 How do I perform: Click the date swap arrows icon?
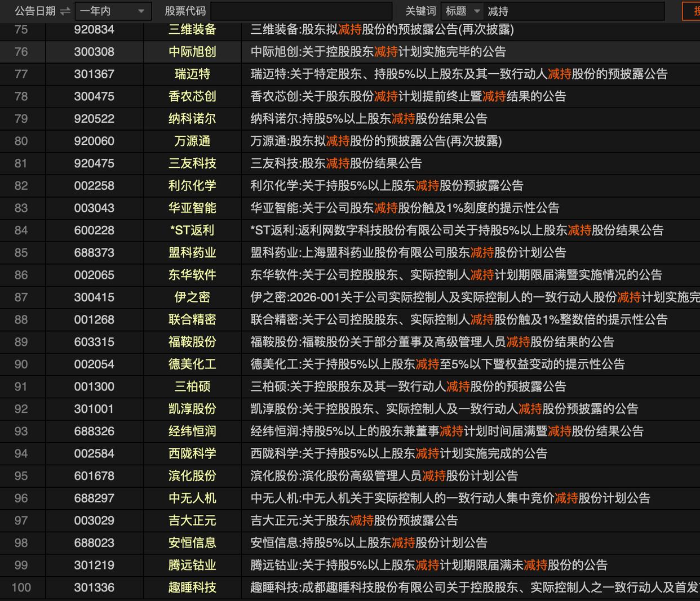(x=65, y=11)
